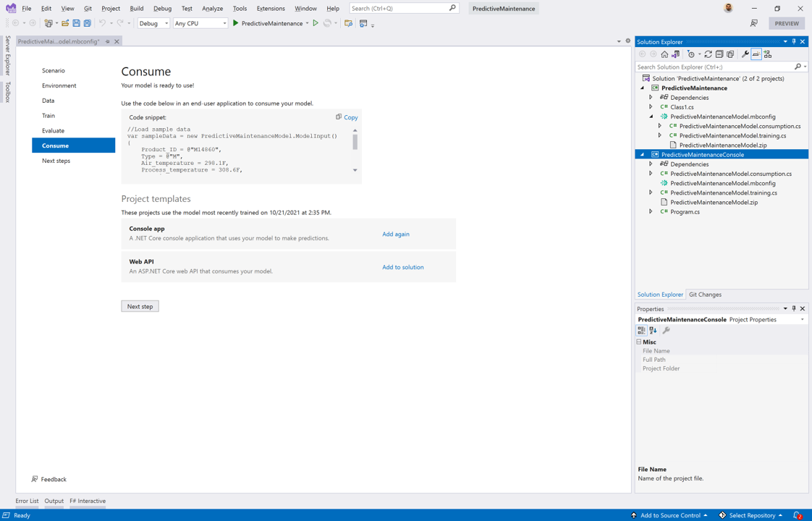This screenshot has height=521, width=812.
Task: Click the user account avatar
Action: (x=728, y=8)
